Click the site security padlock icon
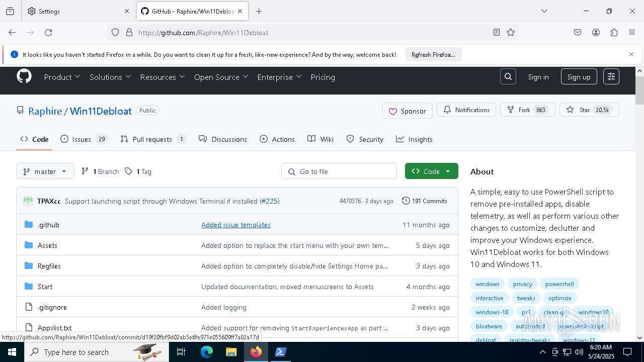This screenshot has width=644, height=362. click(129, 33)
